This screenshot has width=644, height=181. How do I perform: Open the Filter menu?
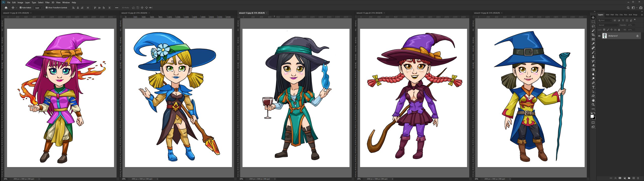pos(47,3)
